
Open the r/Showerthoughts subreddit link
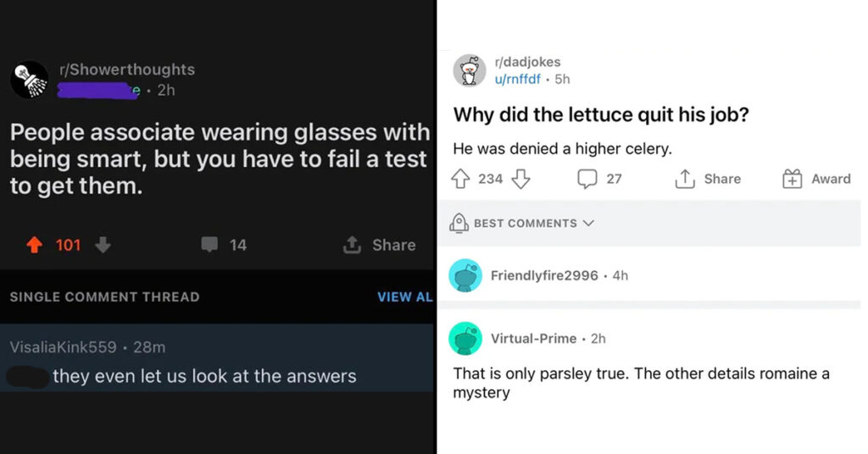[x=127, y=69]
